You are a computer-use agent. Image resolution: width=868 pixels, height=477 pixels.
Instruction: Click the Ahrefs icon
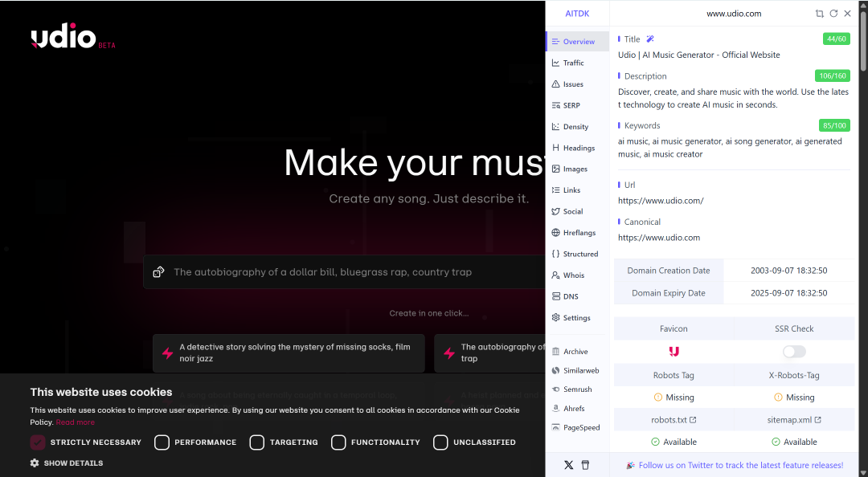[x=556, y=409]
